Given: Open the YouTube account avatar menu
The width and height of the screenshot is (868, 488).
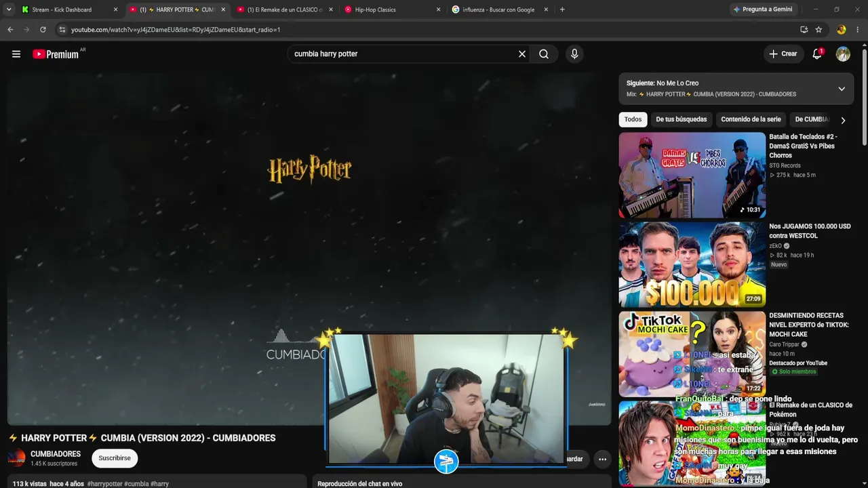Looking at the screenshot, I should pyautogui.click(x=843, y=54).
